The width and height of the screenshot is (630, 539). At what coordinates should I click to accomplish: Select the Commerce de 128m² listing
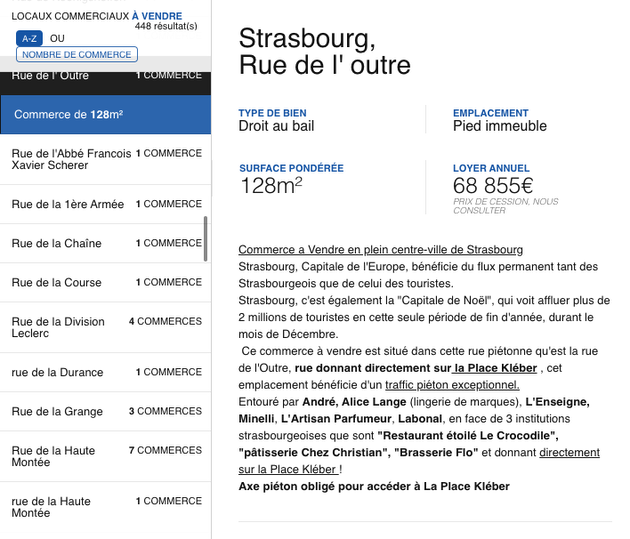point(105,114)
